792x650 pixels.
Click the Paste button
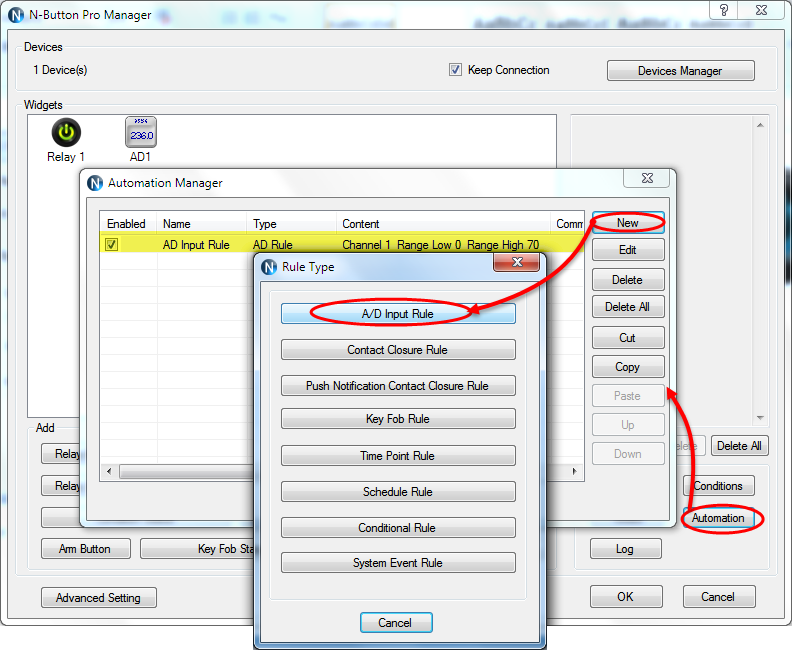[628, 396]
